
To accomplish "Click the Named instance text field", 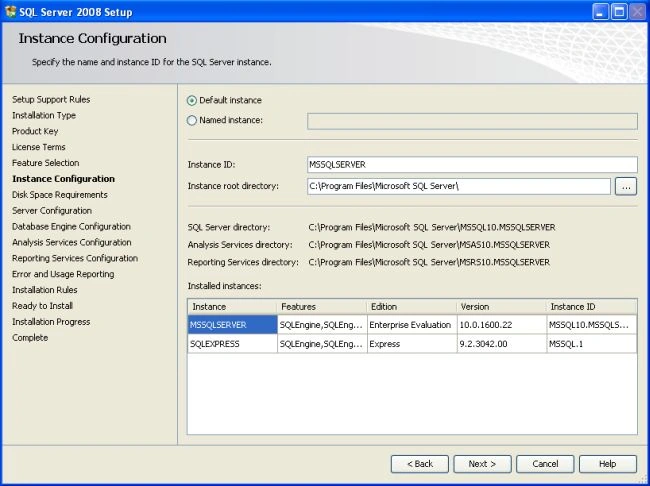I will pos(472,121).
